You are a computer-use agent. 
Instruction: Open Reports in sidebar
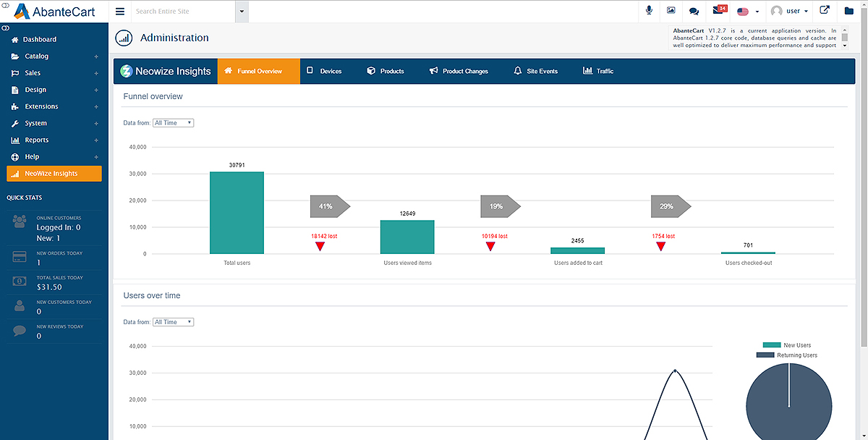point(54,140)
